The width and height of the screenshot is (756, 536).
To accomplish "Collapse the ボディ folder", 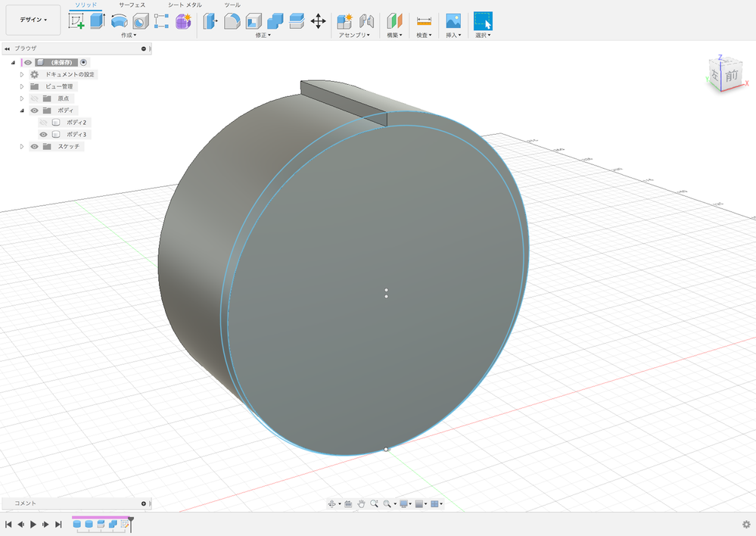I will (x=22, y=111).
